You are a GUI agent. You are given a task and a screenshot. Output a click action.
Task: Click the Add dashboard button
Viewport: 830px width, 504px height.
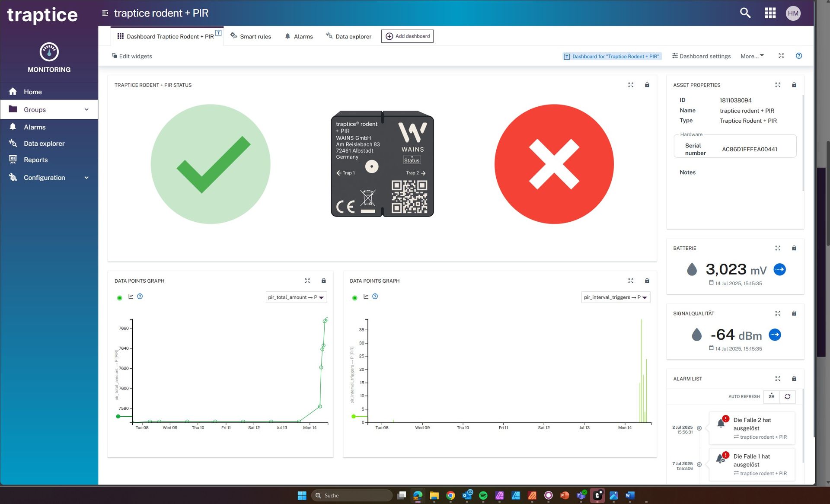point(407,36)
